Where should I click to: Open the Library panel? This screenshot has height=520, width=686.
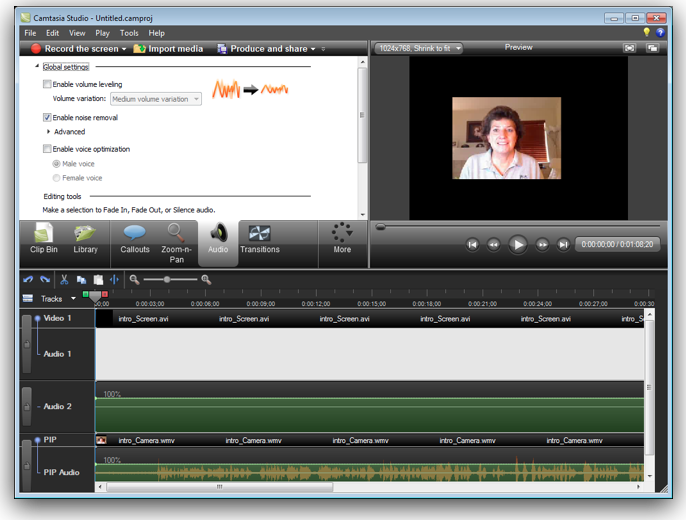[86, 240]
